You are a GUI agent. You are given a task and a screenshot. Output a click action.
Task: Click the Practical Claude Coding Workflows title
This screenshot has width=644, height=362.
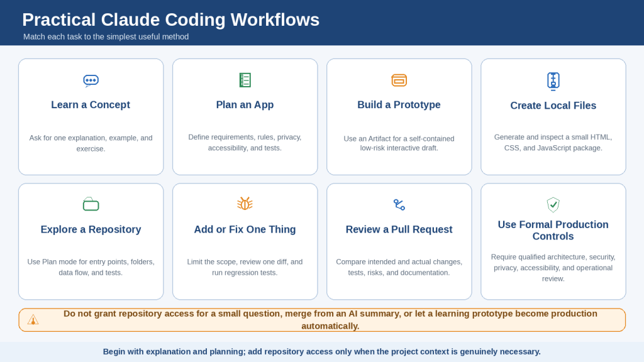click(x=171, y=19)
